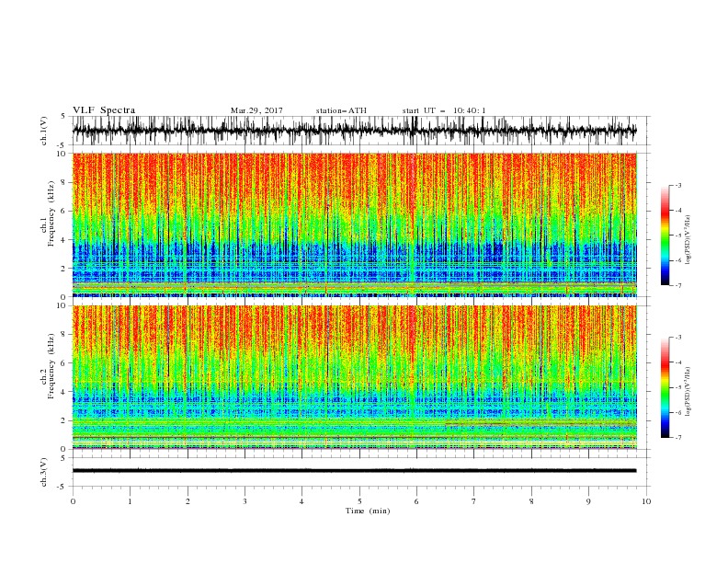Viewport: 728px width, 563px height.
Task: Click the time axis tick label "4"
Action: coord(301,501)
